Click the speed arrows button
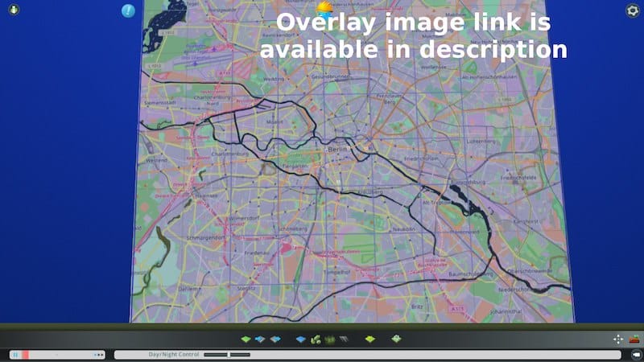The image size is (644, 362). coord(99,355)
